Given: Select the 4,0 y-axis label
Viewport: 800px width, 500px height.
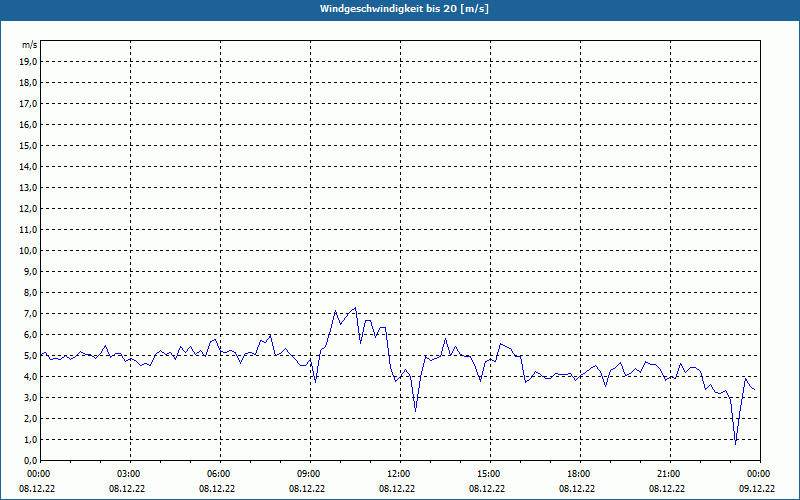Looking at the screenshot, I should pyautogui.click(x=30, y=377).
